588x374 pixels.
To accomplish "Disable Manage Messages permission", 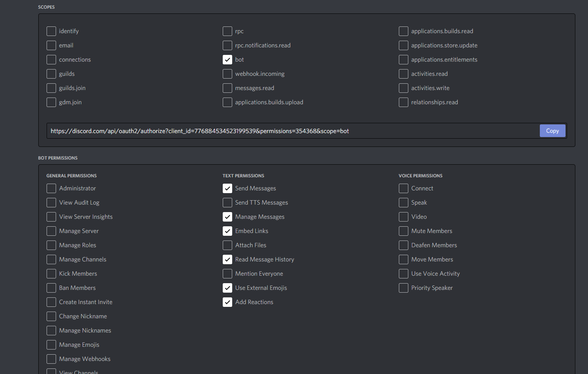I will pos(227,217).
